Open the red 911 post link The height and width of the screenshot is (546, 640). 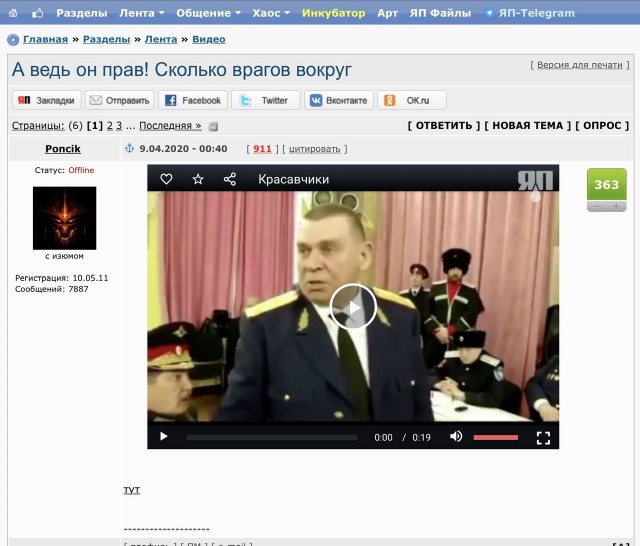pos(262,149)
